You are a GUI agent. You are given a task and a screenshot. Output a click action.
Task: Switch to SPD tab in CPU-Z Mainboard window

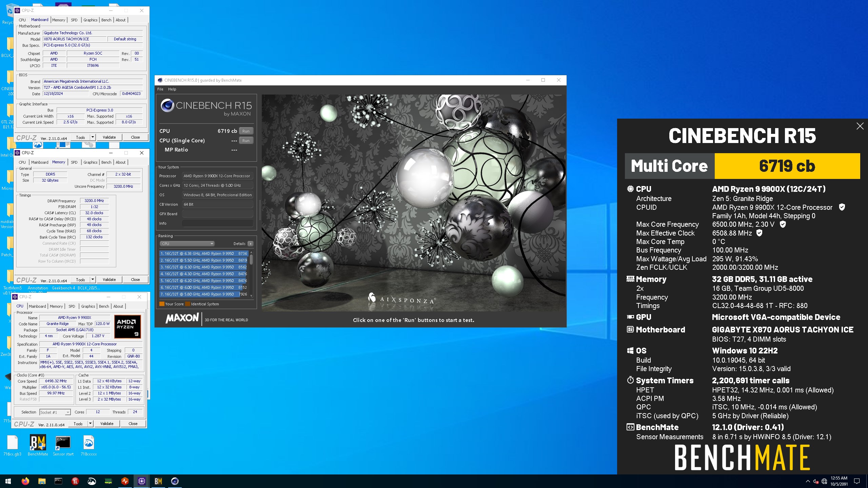[74, 20]
